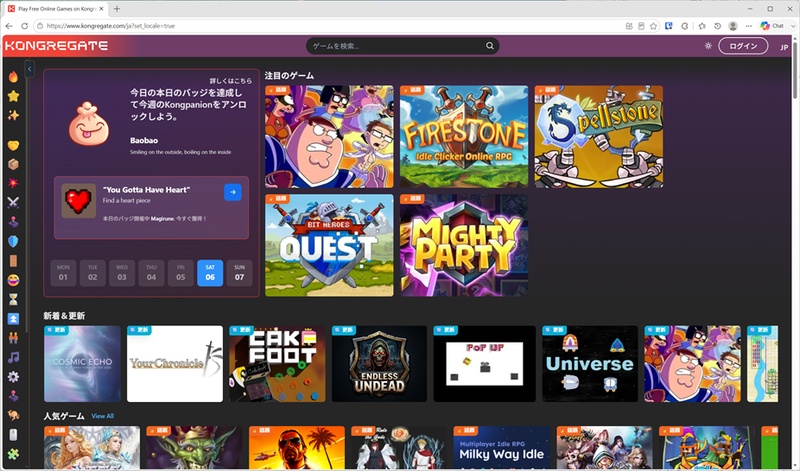
Task: Add this page to favorites star
Action: point(654,26)
